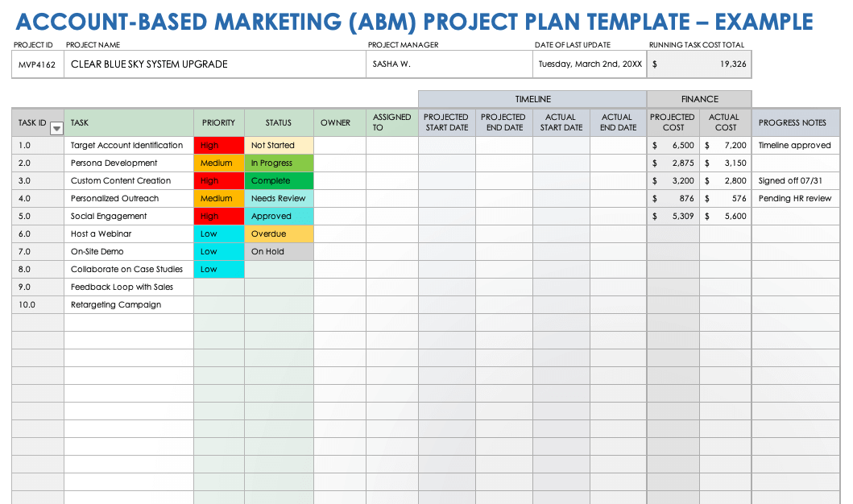Select the Needs Review status cell
This screenshot has height=504, width=853.
click(279, 199)
